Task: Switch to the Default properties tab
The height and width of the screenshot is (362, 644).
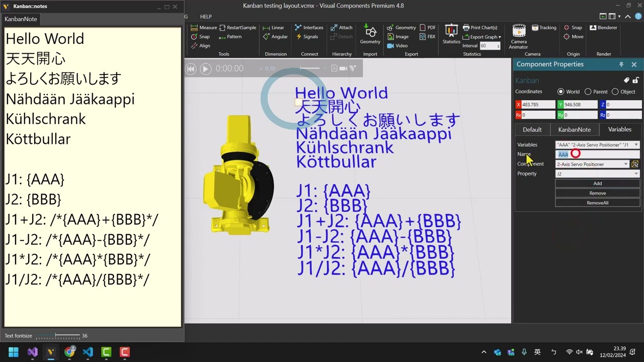Action: tap(532, 130)
